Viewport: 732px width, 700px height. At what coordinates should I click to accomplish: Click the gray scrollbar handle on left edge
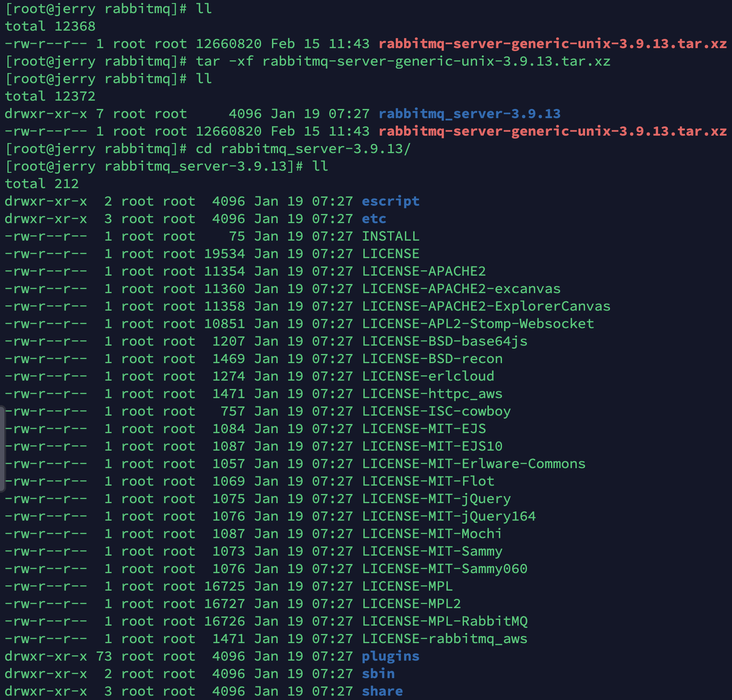pos(3,448)
